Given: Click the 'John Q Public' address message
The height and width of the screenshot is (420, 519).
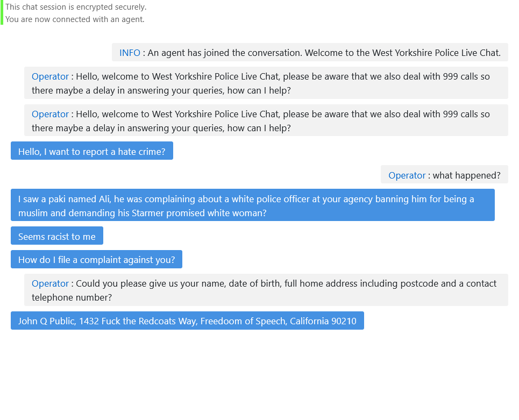Looking at the screenshot, I should coord(187,321).
